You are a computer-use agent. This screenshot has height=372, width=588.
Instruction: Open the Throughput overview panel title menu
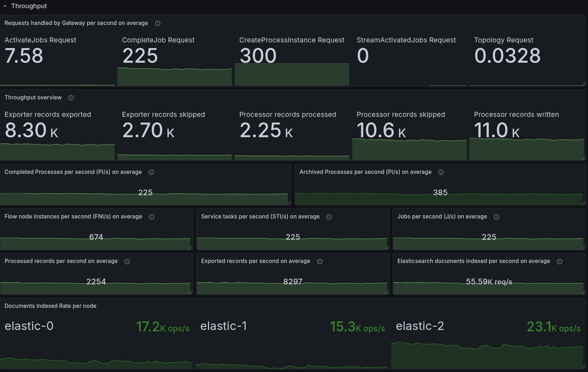click(33, 98)
